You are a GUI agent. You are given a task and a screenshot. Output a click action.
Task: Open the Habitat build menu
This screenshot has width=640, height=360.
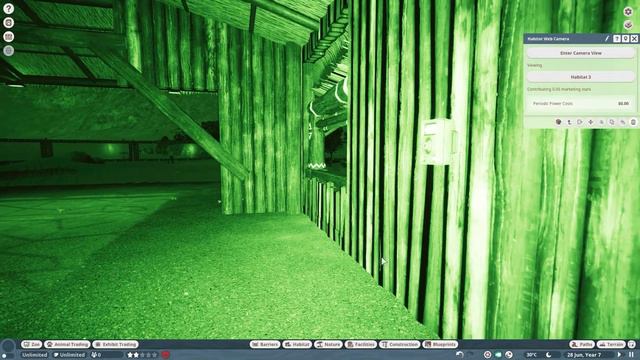(x=297, y=344)
